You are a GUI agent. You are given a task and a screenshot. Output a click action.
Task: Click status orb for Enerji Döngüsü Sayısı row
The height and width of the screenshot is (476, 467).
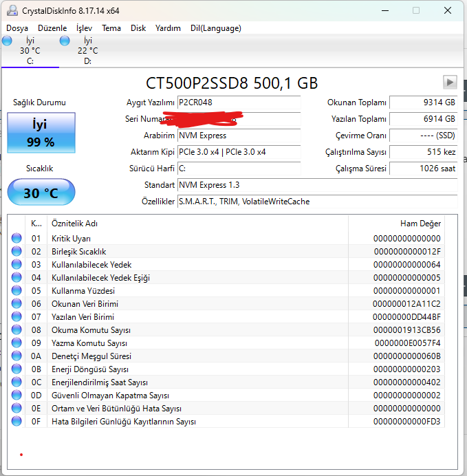coord(17,369)
